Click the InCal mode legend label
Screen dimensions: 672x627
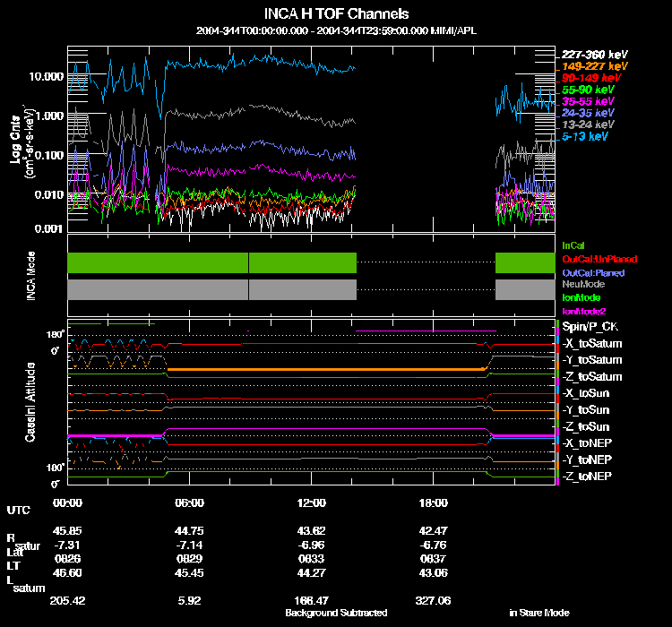(x=573, y=245)
